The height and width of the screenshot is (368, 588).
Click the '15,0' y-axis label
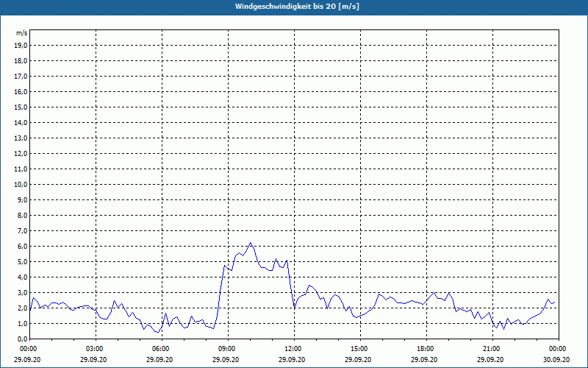[x=21, y=107]
